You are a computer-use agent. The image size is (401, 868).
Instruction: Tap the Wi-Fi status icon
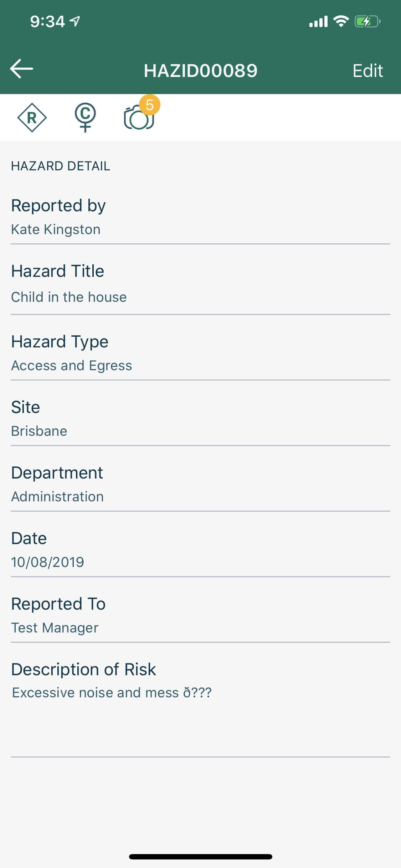(x=341, y=22)
